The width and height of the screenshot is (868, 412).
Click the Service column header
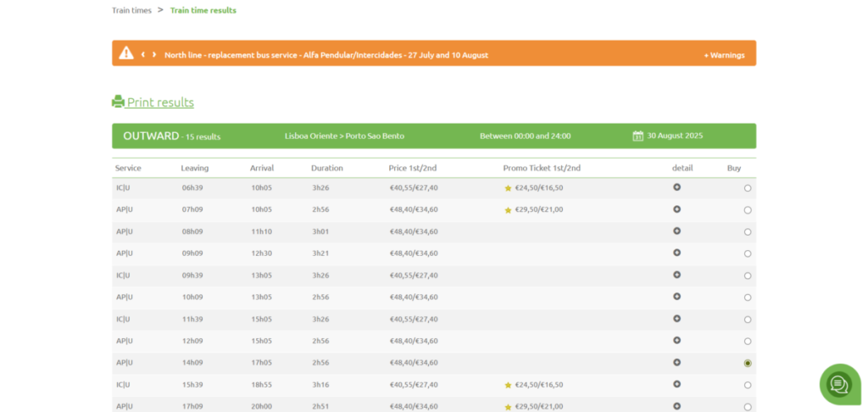tap(128, 168)
